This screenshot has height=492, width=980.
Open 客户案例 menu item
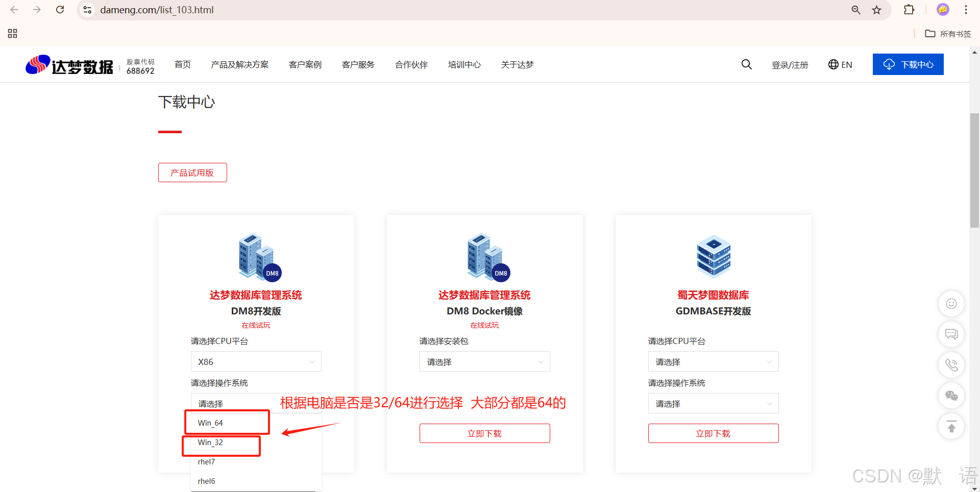305,64
